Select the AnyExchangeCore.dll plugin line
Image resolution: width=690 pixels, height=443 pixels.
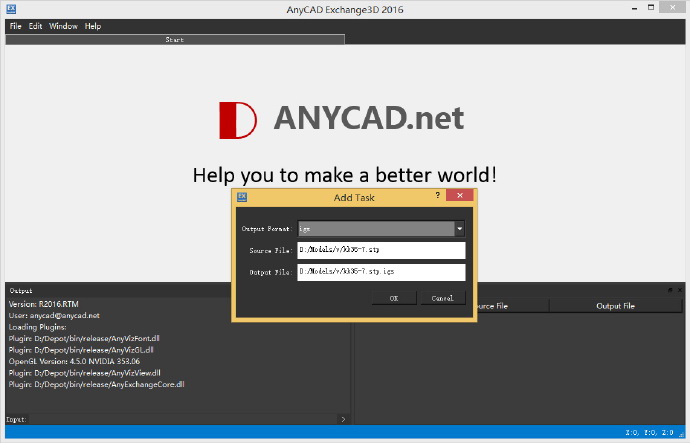(x=96, y=384)
